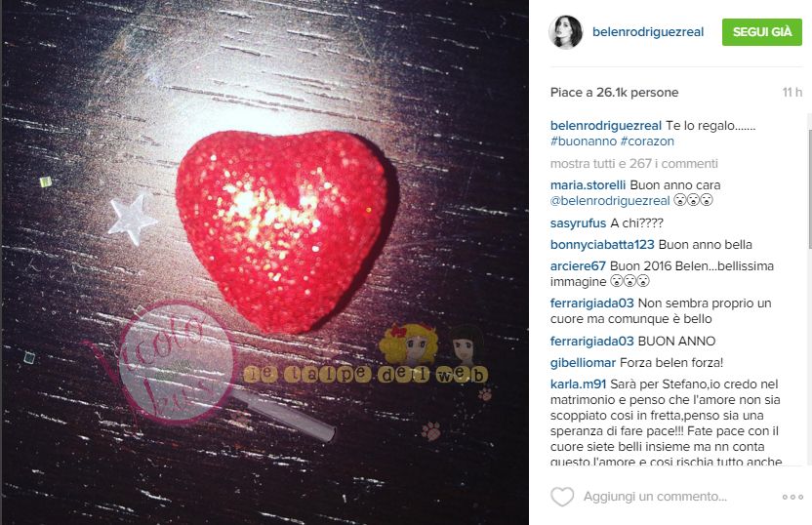The image size is (812, 525).
Task: Go to karla.m91's profile
Action: [x=578, y=384]
